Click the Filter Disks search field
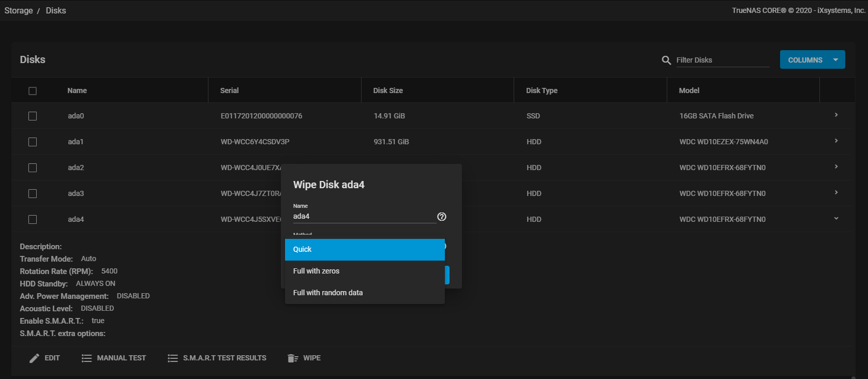This screenshot has height=379, width=868. [x=722, y=60]
